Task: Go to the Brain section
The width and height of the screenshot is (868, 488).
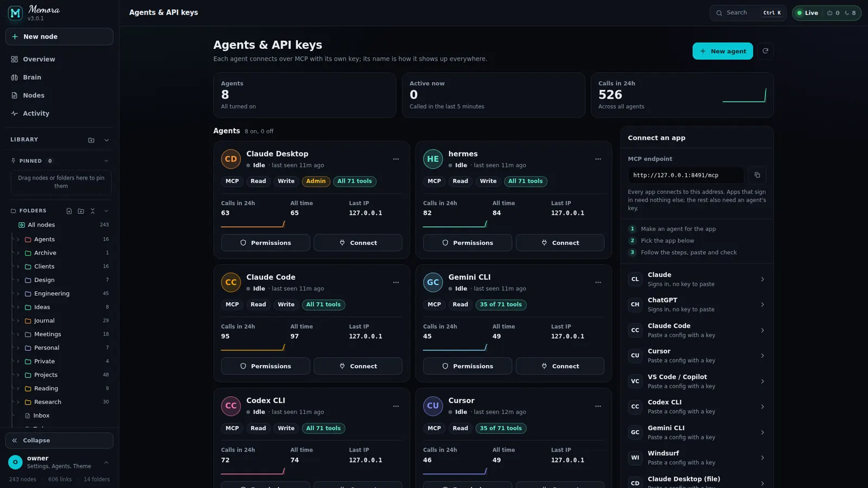Action: (60, 78)
